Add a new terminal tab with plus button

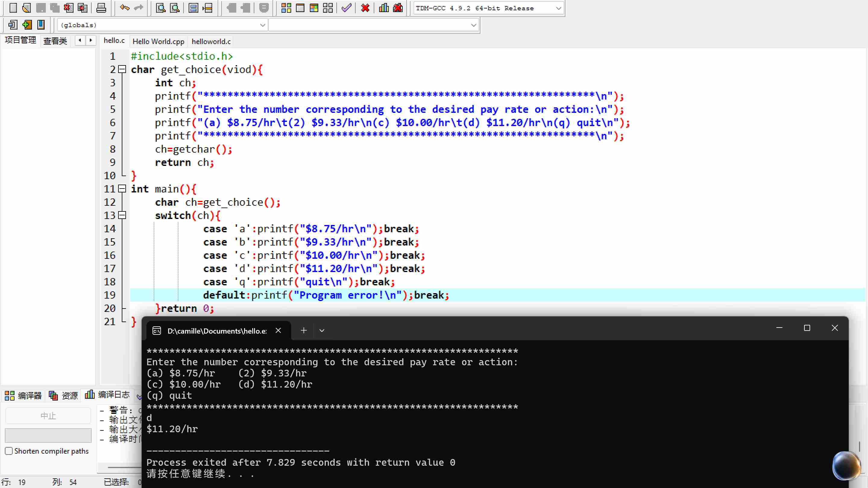tap(303, 331)
